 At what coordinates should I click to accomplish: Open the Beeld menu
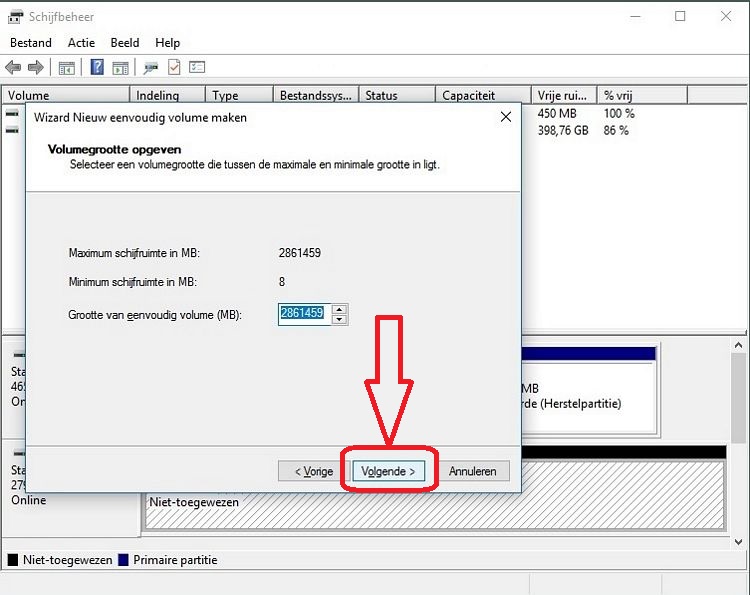125,43
